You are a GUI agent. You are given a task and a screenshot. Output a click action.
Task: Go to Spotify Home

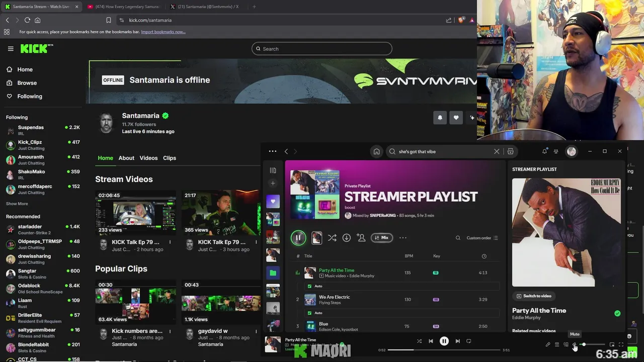point(376,151)
